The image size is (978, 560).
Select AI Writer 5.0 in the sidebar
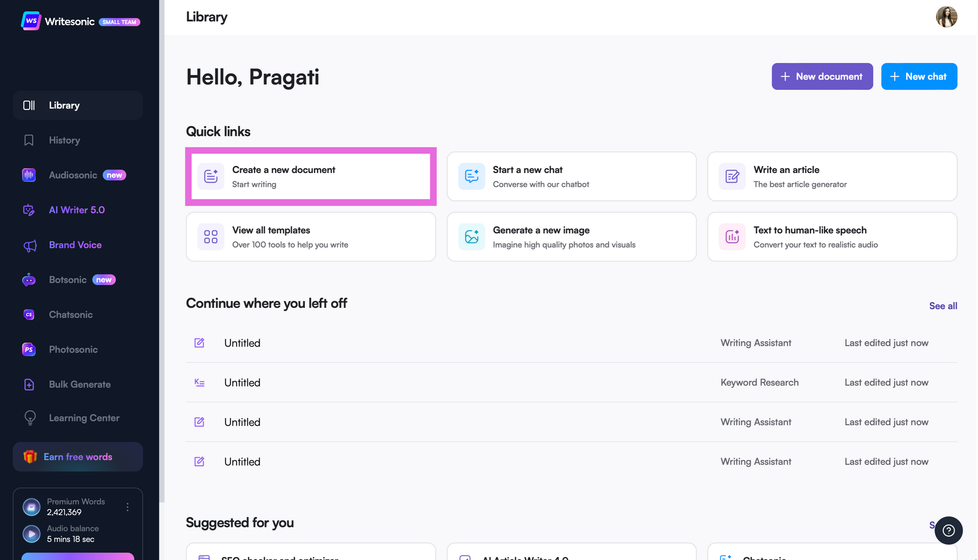(x=76, y=210)
